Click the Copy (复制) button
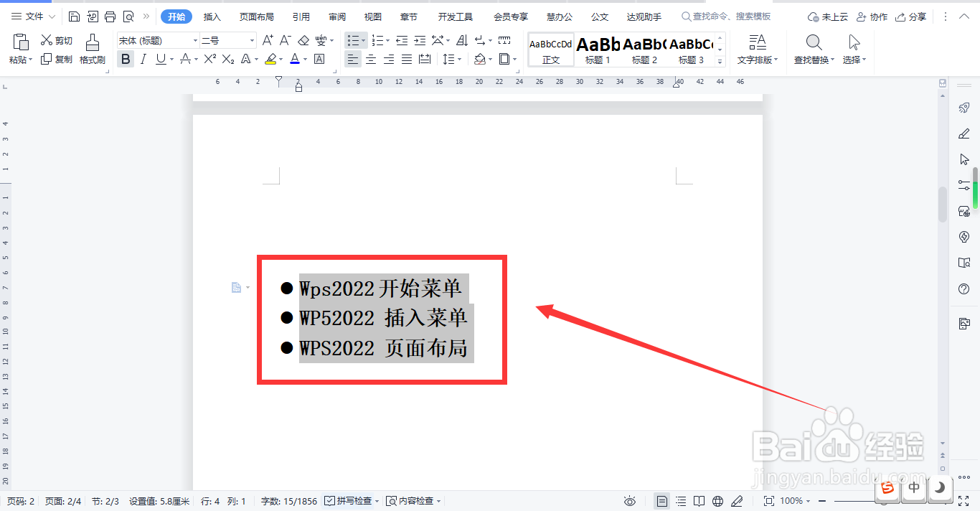 tap(57, 60)
